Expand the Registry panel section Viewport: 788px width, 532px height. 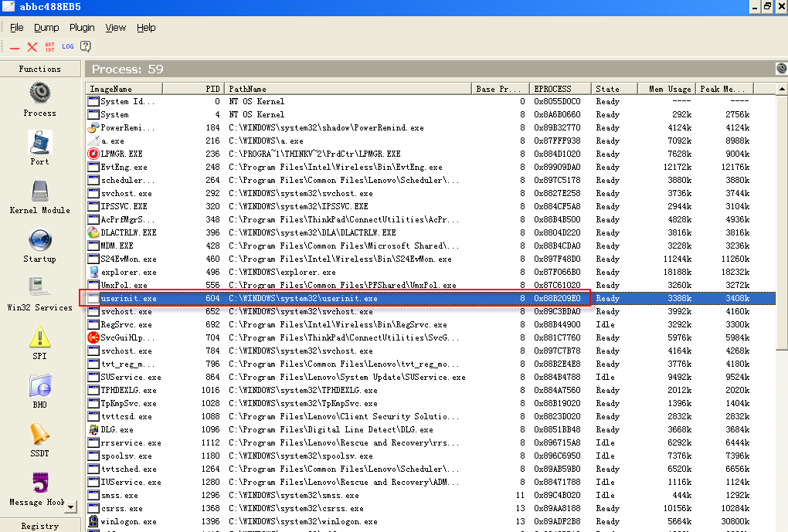click(x=39, y=526)
